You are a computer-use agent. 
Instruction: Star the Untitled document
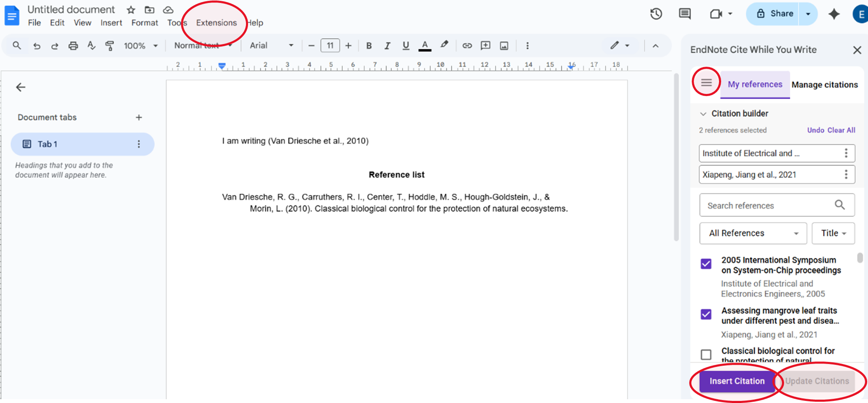[131, 10]
